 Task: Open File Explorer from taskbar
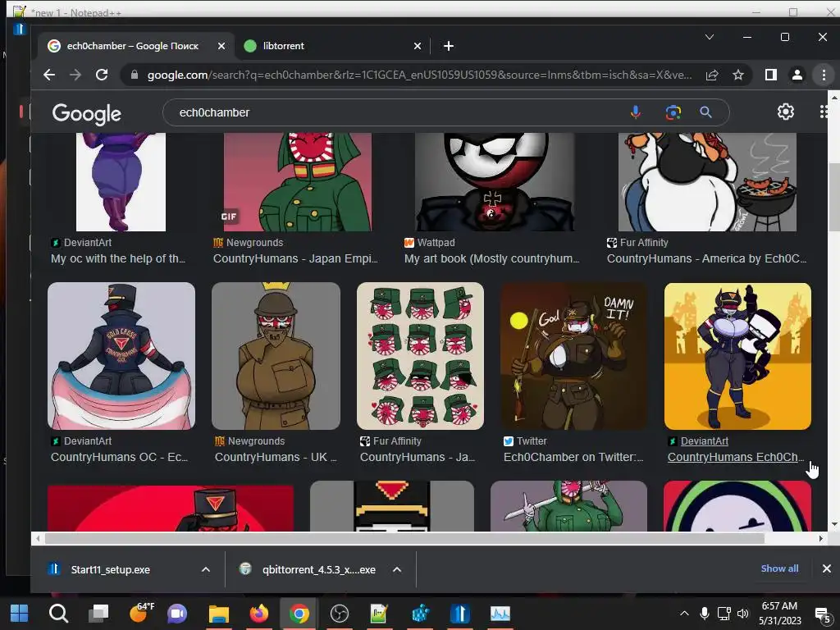point(218,614)
